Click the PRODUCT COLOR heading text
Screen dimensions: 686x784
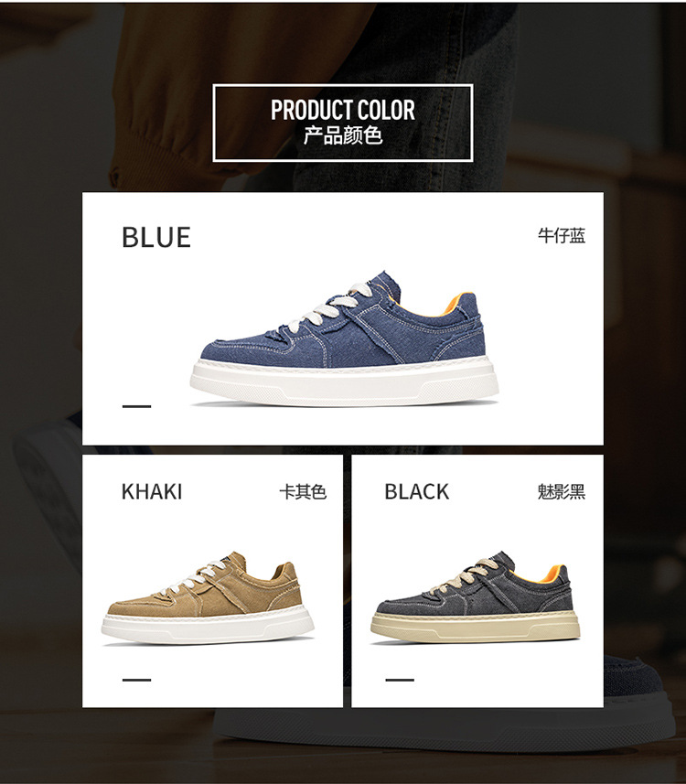point(342,110)
